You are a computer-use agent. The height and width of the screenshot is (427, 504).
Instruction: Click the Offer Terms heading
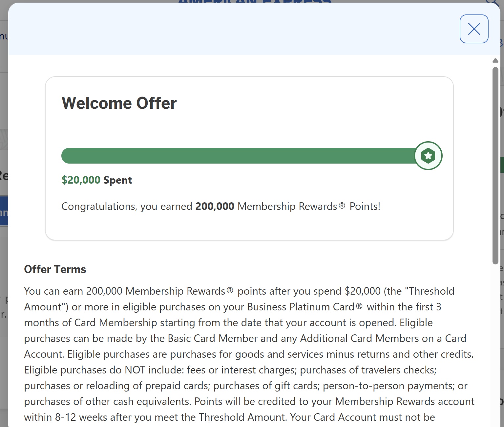(x=54, y=269)
